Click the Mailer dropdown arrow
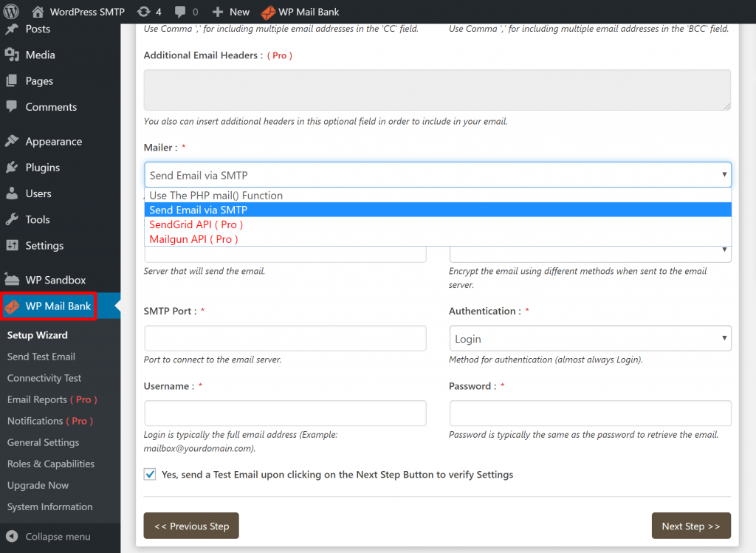756x553 pixels. 724,174
